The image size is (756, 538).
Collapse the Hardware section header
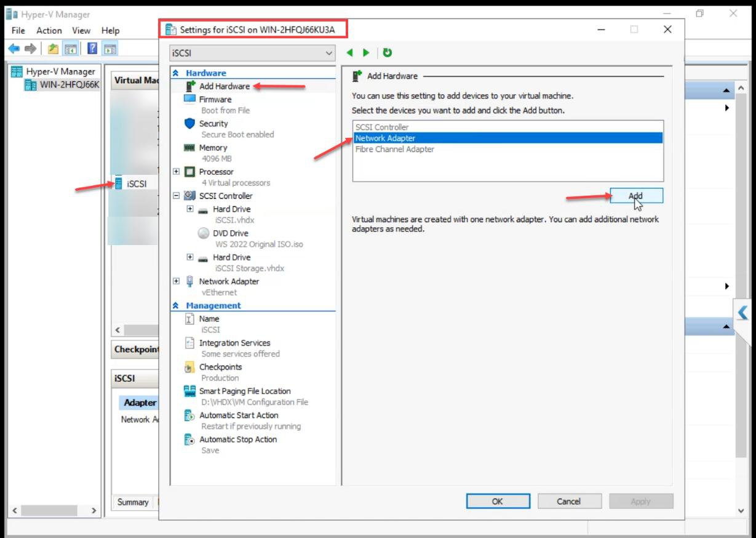click(x=176, y=73)
